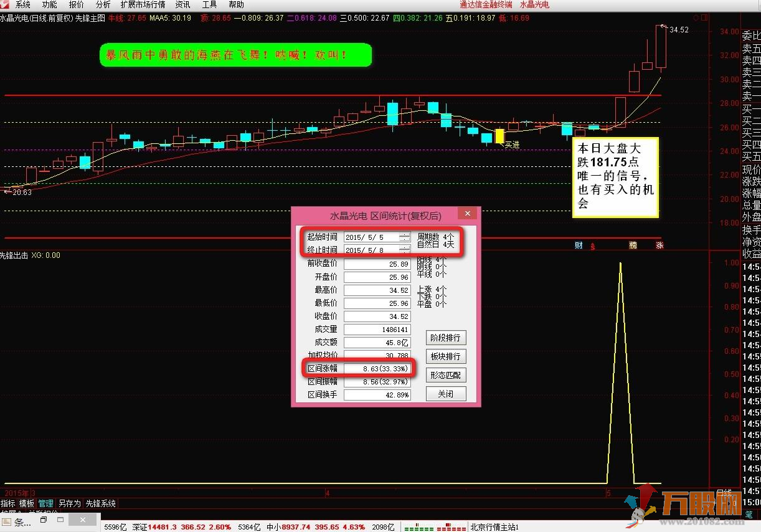Click the 区间涨幅 value 8.63(33.33%)
The height and width of the screenshot is (532, 761).
377,368
